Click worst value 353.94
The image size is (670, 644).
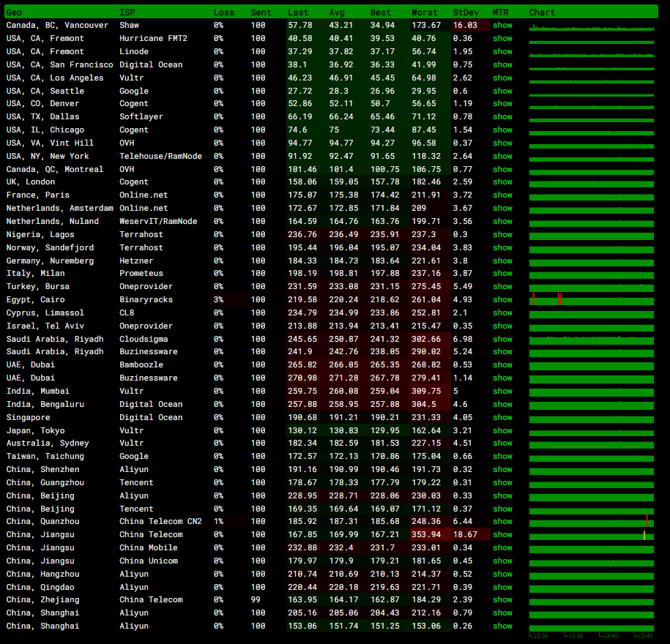click(426, 535)
